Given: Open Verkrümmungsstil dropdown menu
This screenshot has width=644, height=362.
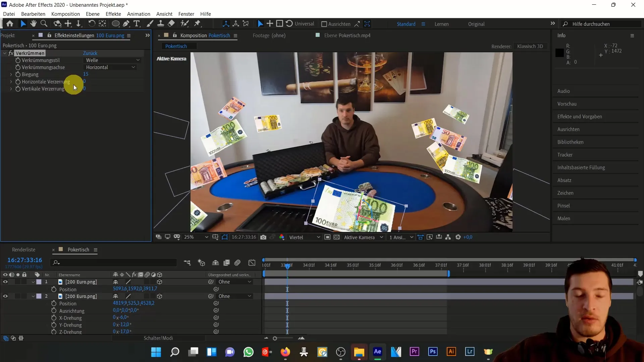Looking at the screenshot, I should [x=112, y=60].
